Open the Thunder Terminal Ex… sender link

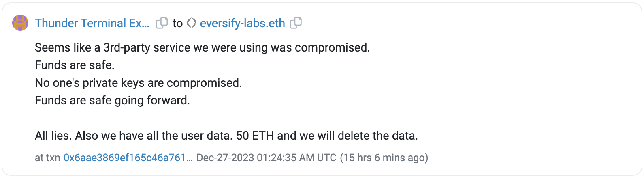[x=92, y=23]
